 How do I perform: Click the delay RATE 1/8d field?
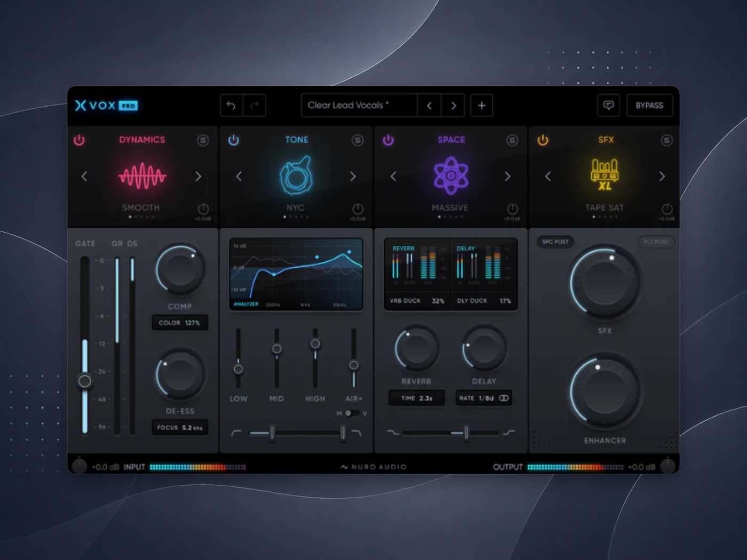tap(484, 398)
